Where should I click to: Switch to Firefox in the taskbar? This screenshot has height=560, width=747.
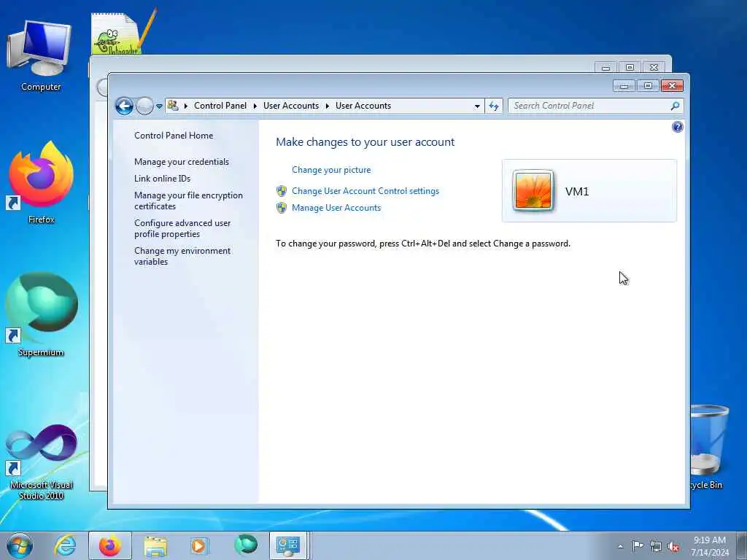coord(110,545)
